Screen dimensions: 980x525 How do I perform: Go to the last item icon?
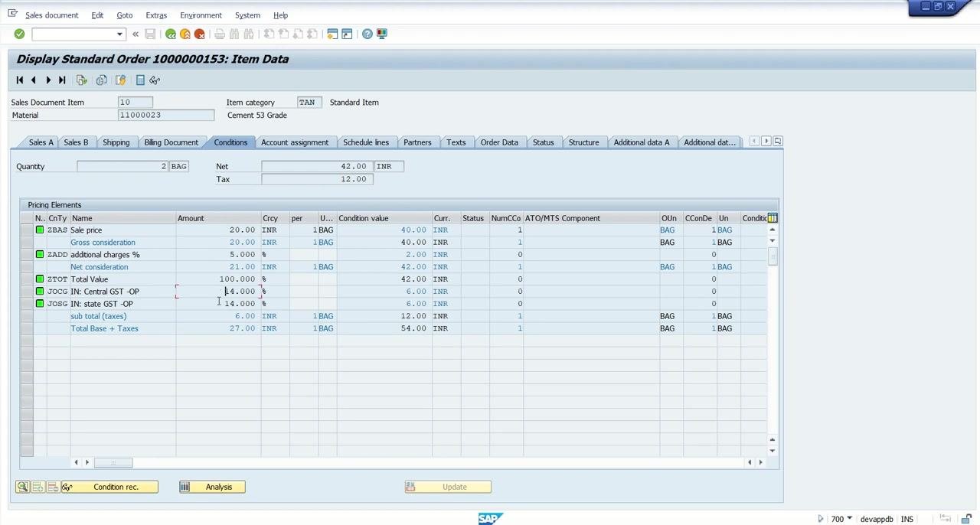coord(62,80)
